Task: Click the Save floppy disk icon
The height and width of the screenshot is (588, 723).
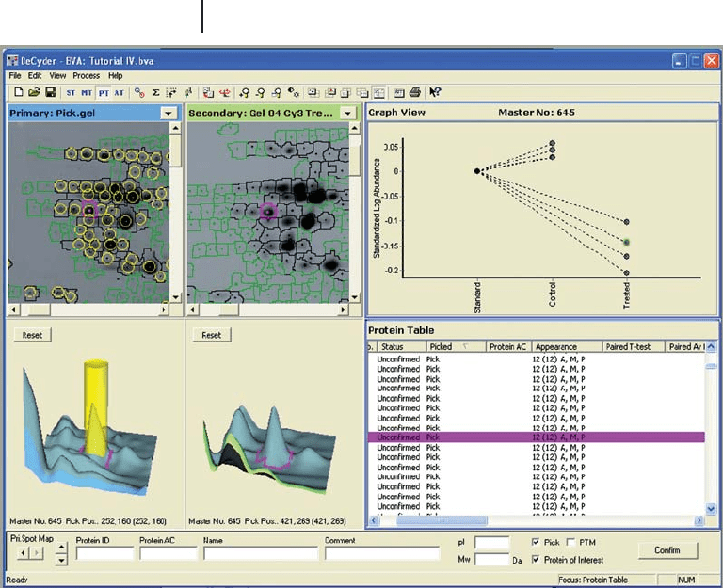Action: (50, 92)
